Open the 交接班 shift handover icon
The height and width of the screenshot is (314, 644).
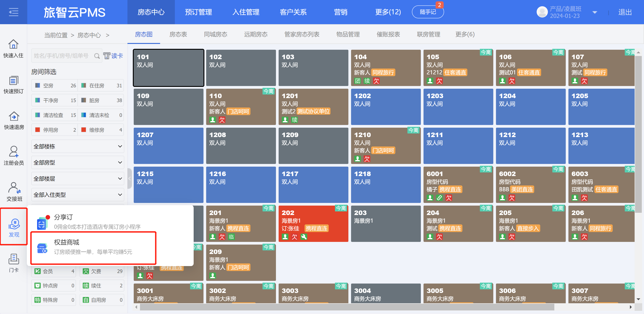[14, 188]
